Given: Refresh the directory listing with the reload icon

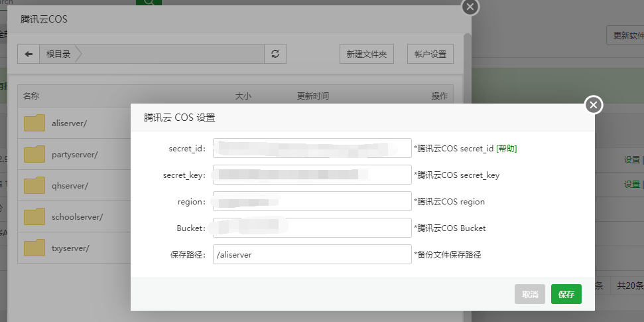Looking at the screenshot, I should point(275,54).
